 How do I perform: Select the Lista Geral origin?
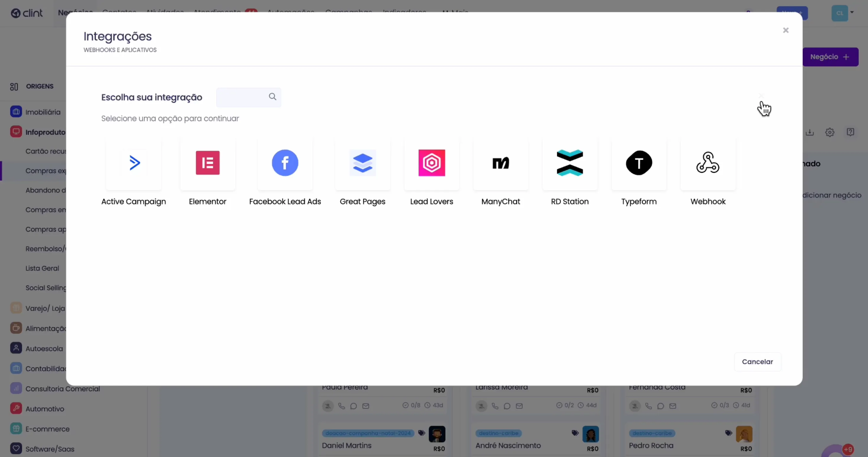[x=42, y=268]
